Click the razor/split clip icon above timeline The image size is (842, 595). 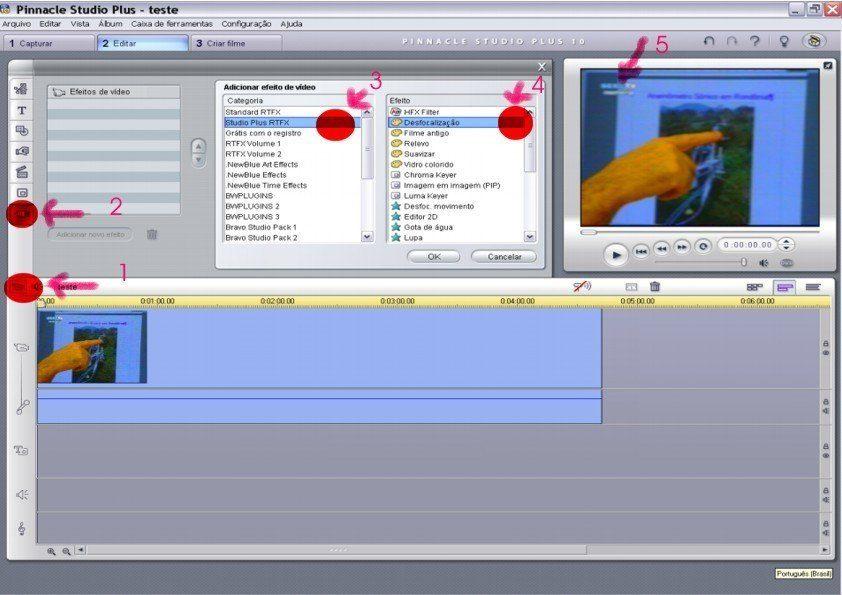(x=631, y=287)
